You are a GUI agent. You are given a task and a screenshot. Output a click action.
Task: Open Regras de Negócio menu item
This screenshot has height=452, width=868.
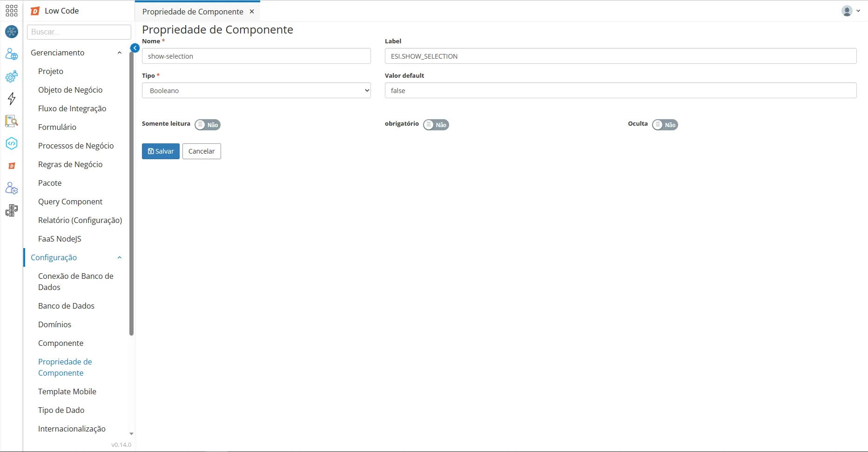coord(70,164)
